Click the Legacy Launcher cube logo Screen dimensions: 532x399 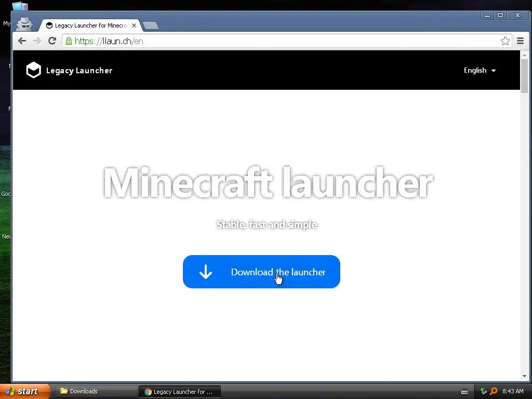[x=34, y=70]
